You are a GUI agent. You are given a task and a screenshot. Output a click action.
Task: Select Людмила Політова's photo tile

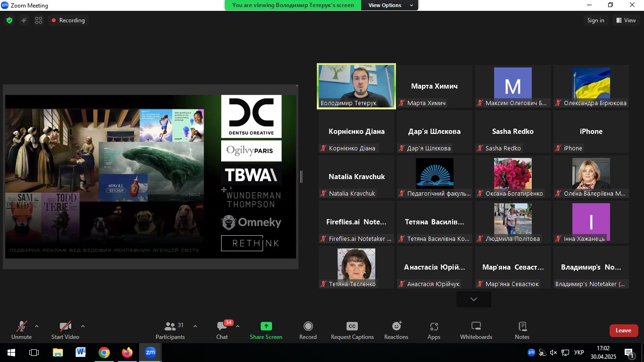tap(513, 222)
